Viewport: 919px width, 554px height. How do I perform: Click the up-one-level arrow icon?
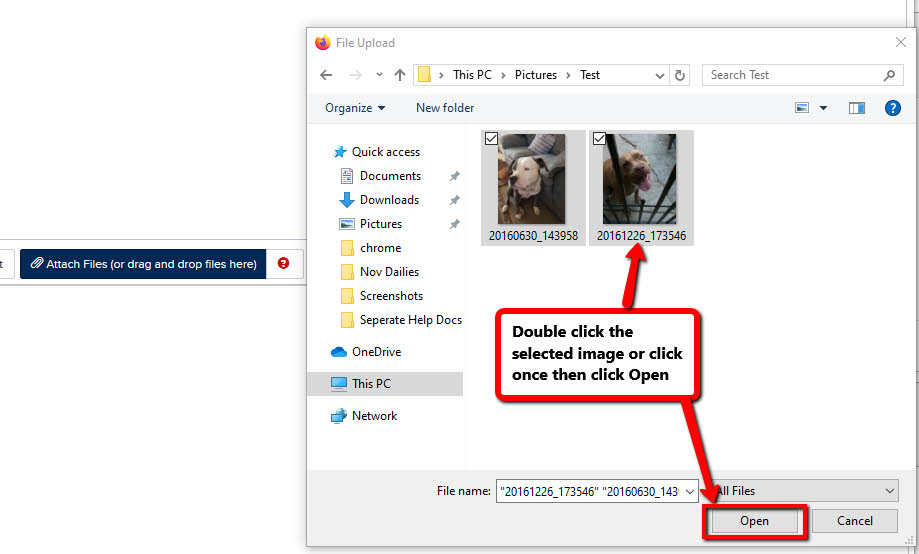[x=400, y=75]
